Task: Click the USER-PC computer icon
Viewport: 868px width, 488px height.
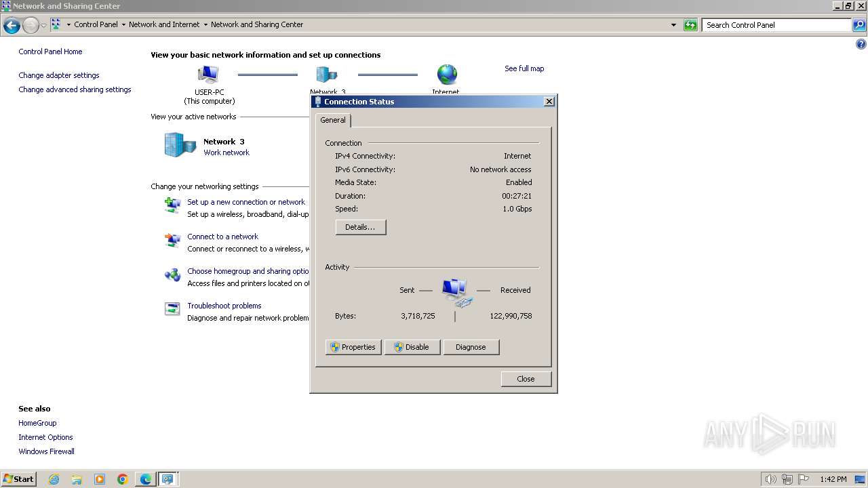Action: tap(208, 75)
